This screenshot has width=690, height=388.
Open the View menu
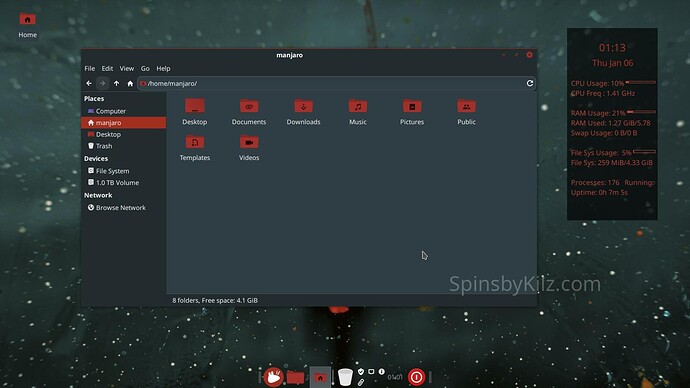point(127,69)
